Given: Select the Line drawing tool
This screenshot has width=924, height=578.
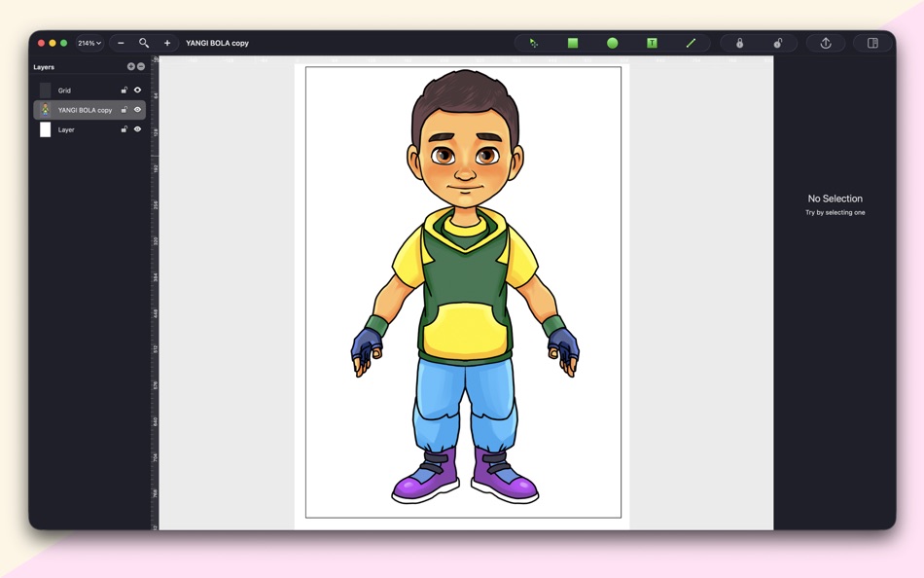Looking at the screenshot, I should tap(691, 43).
